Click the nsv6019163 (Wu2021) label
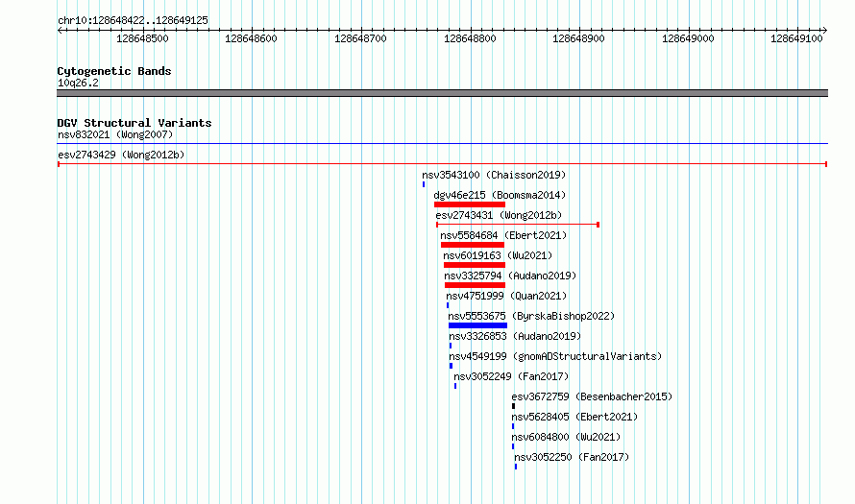The image size is (855, 504). [x=498, y=255]
